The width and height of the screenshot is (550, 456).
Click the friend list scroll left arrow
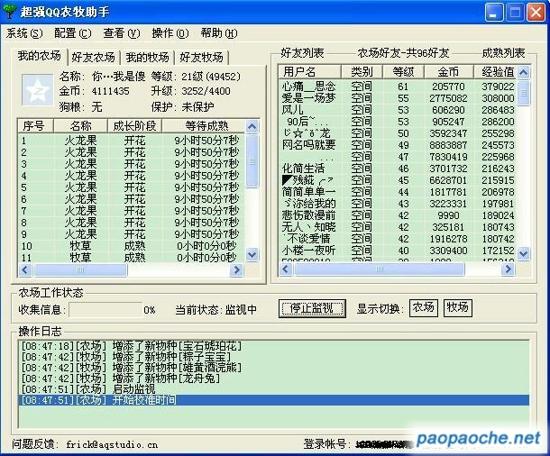(286, 269)
